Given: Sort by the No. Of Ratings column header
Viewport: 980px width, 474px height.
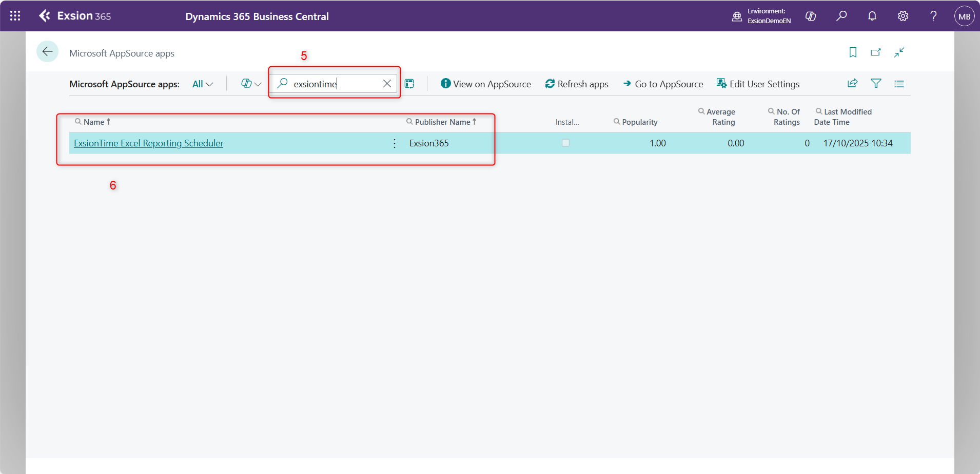Looking at the screenshot, I should tap(787, 117).
